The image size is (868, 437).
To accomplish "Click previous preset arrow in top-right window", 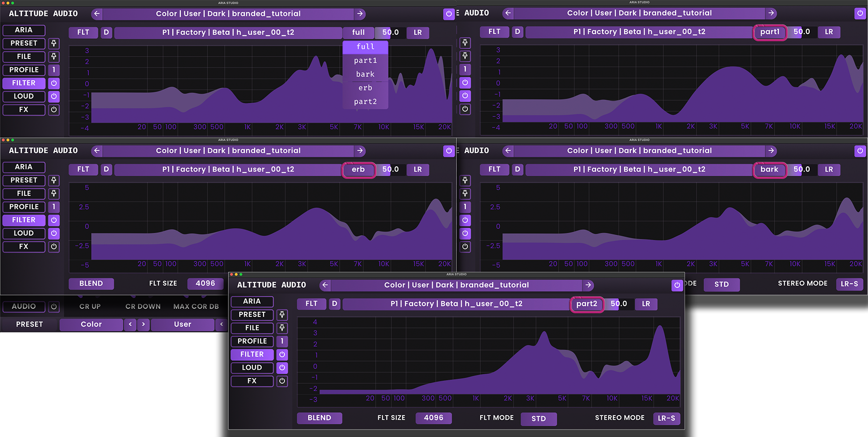I will click(x=508, y=13).
